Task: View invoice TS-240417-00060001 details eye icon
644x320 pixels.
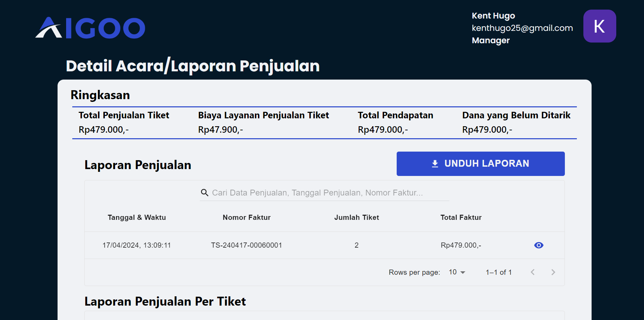Action: click(x=538, y=245)
